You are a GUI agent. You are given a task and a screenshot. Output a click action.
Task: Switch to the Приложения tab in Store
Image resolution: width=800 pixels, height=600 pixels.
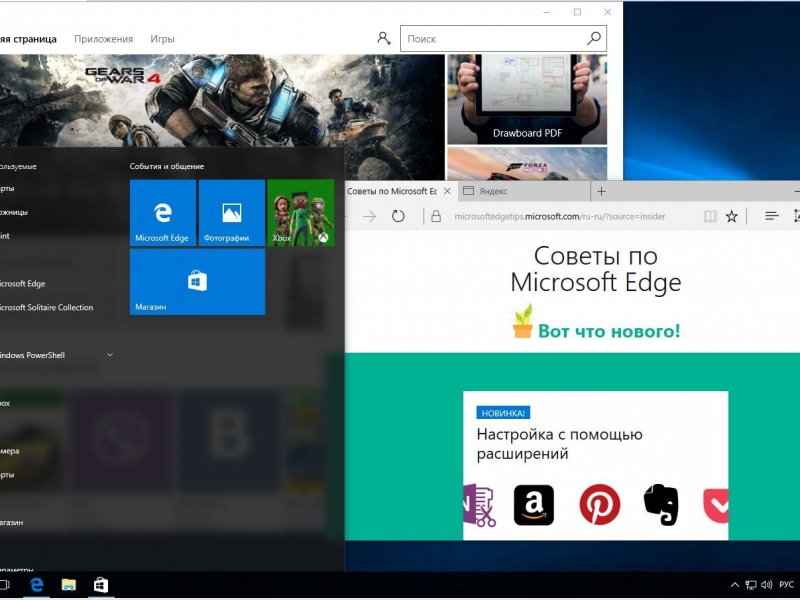pos(104,39)
